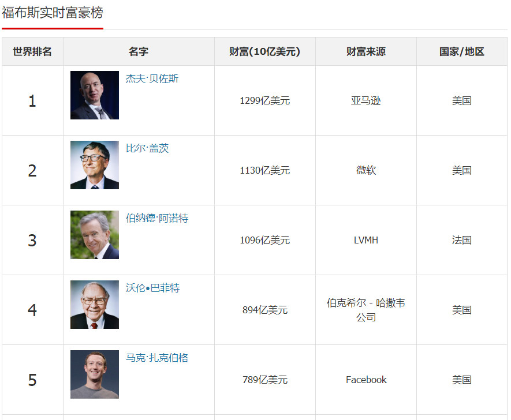The image size is (511, 420).
Task: Click the Facebook wealth source cell
Action: (365, 380)
